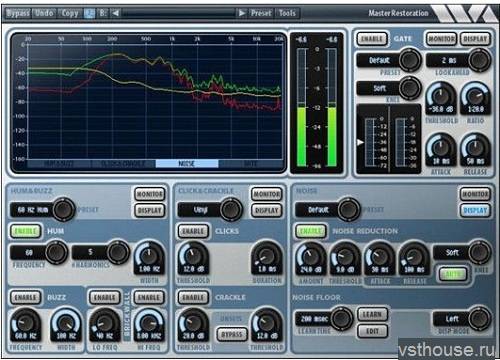The width and height of the screenshot is (500, 360).
Task: Open the Gate Knee selector showing Soft
Action: tap(389, 88)
